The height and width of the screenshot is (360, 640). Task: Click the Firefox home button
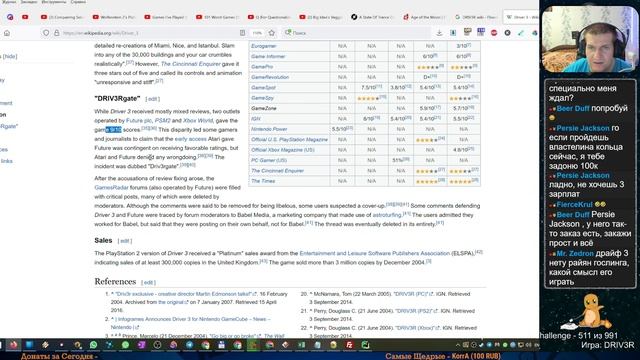7,33
